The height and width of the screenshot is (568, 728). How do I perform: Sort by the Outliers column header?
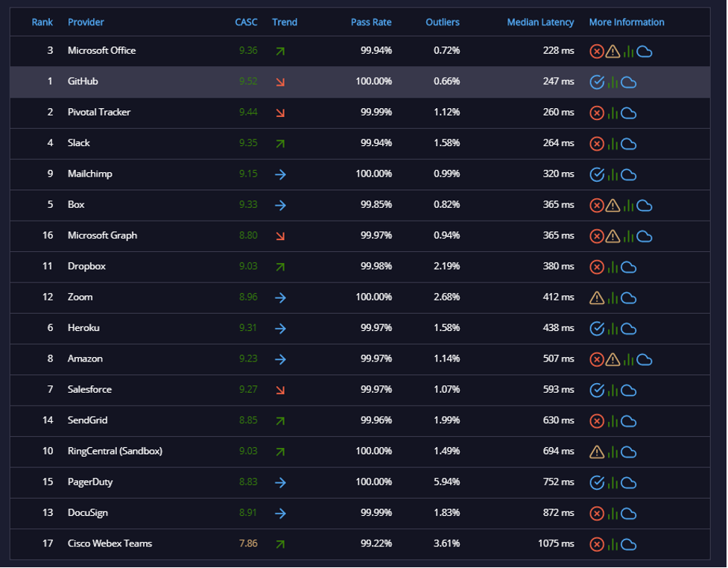(x=443, y=22)
